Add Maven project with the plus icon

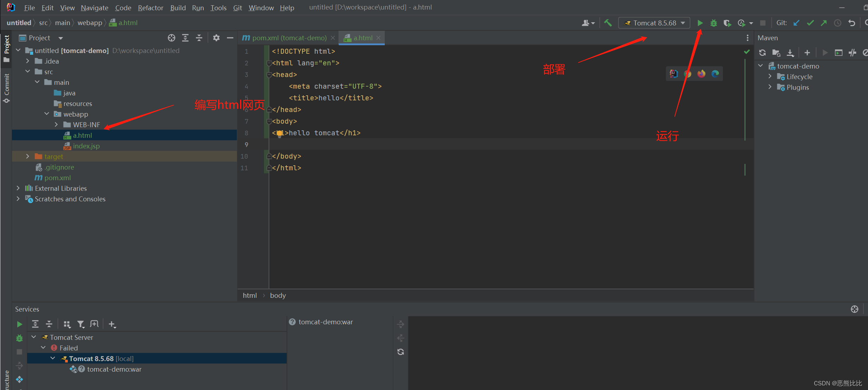tap(807, 53)
